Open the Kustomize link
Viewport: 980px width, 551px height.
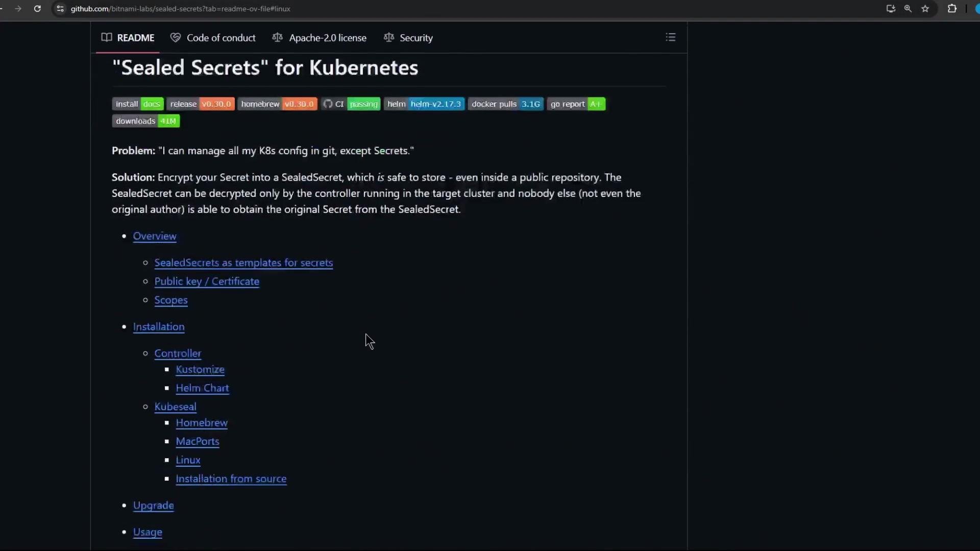tap(200, 369)
